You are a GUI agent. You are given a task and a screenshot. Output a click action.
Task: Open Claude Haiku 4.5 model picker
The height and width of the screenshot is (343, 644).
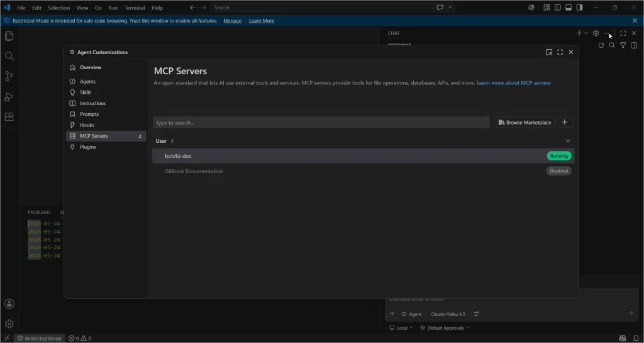[448, 314]
